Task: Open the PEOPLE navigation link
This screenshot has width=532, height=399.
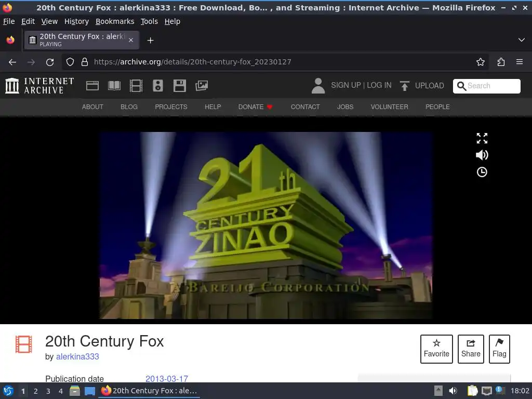Action: [437, 107]
